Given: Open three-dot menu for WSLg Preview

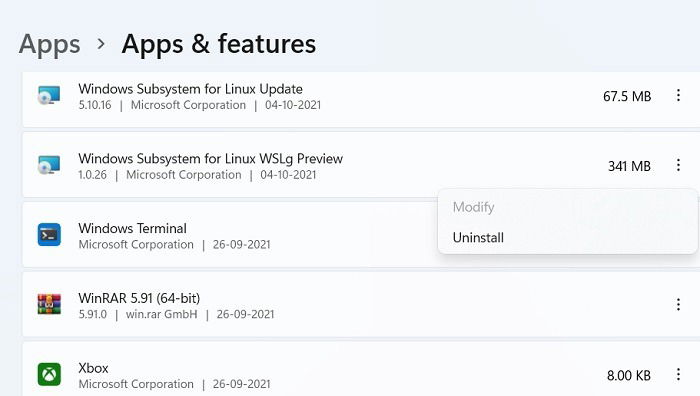Looking at the screenshot, I should pos(678,165).
